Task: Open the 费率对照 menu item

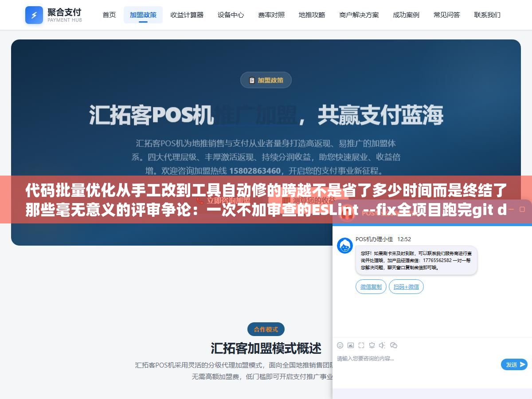Action: pos(271,15)
